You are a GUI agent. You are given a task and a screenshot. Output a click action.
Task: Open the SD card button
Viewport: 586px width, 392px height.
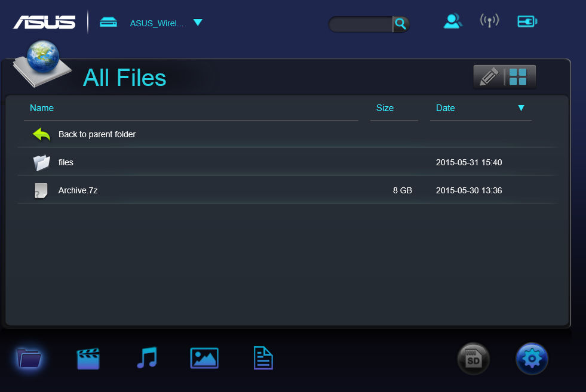pyautogui.click(x=473, y=359)
